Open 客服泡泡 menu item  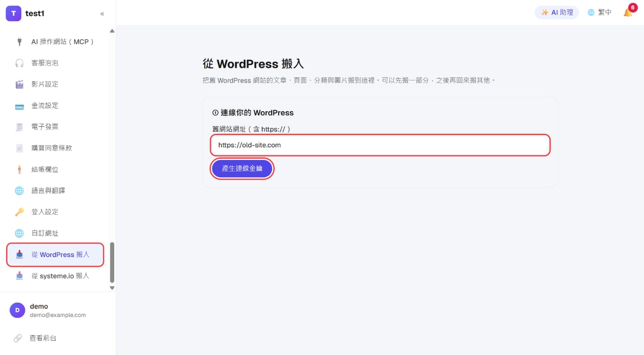[x=55, y=63]
